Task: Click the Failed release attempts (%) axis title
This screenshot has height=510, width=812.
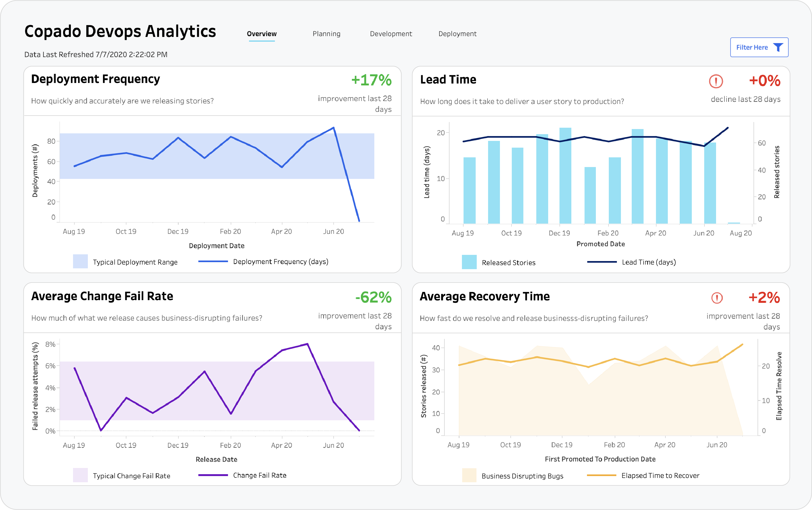Action: point(35,386)
